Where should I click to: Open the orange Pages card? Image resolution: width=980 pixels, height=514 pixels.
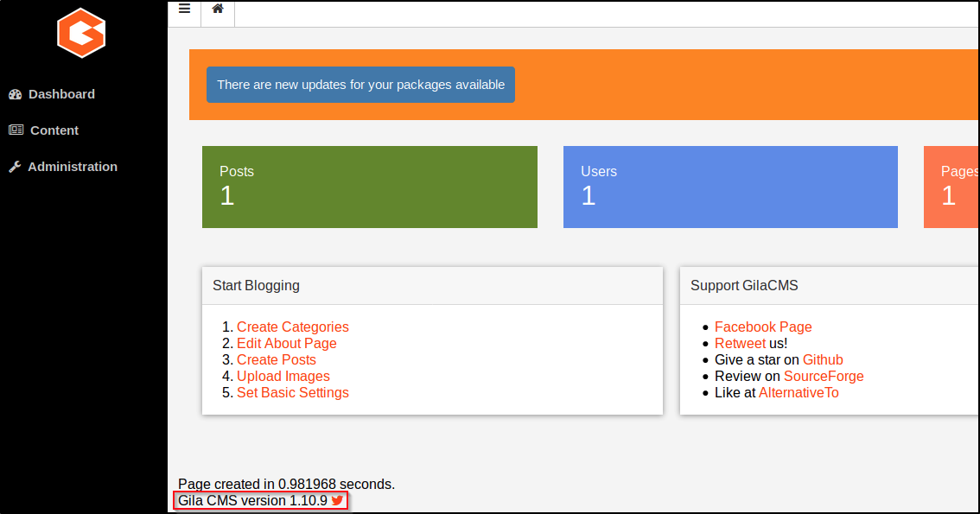click(x=951, y=187)
